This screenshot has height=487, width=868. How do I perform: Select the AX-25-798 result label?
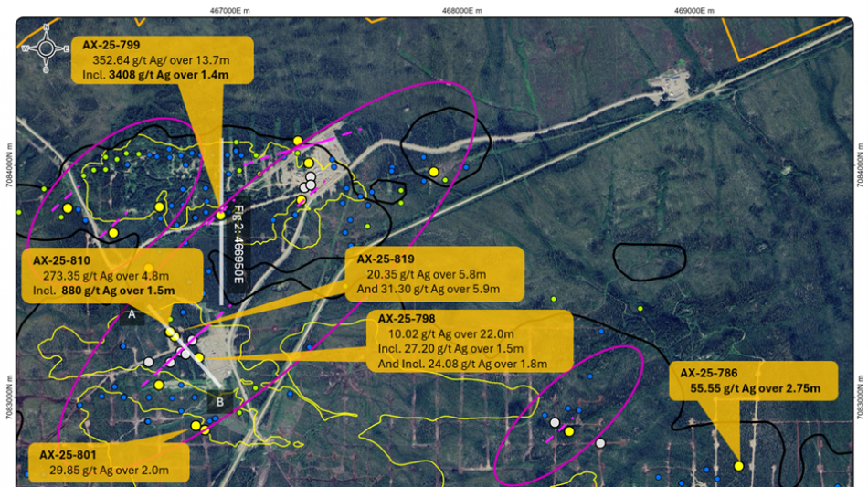[468, 342]
